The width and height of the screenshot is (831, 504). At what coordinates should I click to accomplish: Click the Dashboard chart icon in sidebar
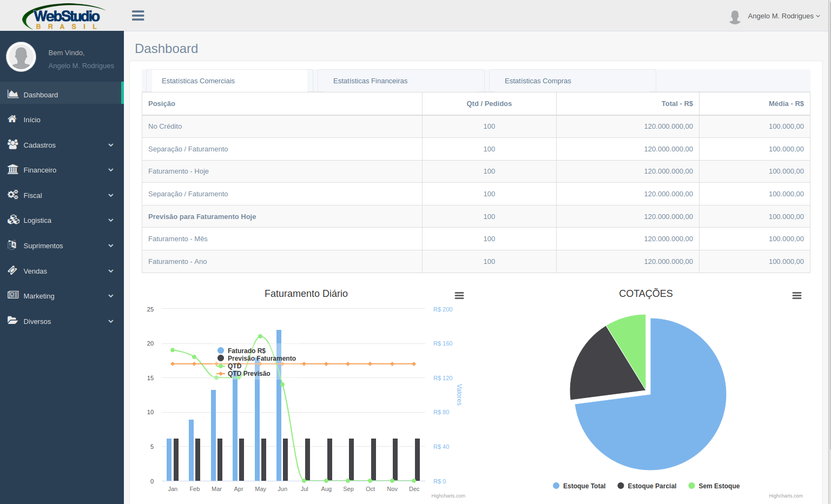[x=13, y=95]
